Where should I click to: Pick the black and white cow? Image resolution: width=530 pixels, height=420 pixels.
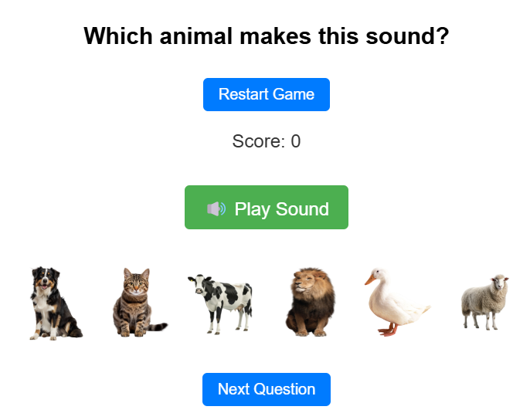click(220, 303)
